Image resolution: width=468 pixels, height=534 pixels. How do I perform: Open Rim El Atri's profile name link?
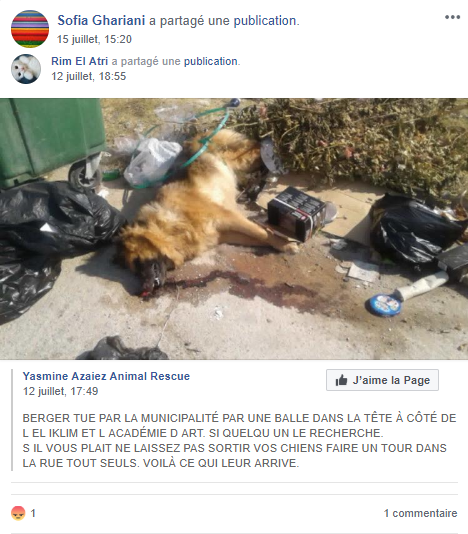click(x=79, y=61)
